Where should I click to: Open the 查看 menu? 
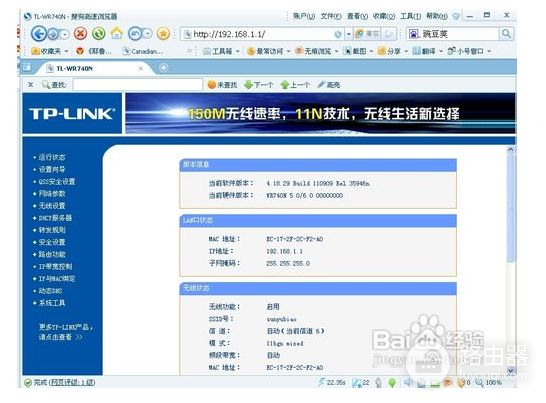357,16
